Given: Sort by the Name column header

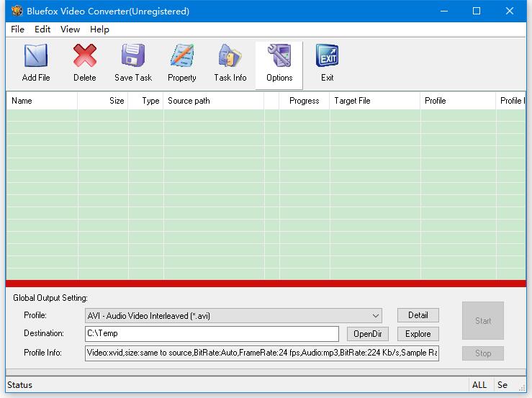Looking at the screenshot, I should tap(42, 101).
